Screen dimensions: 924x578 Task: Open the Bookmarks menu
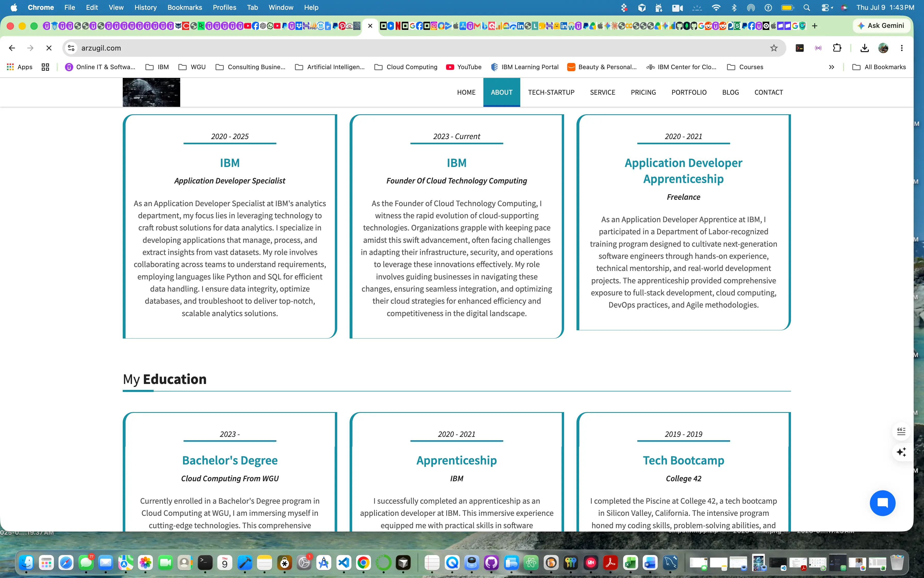tap(185, 7)
